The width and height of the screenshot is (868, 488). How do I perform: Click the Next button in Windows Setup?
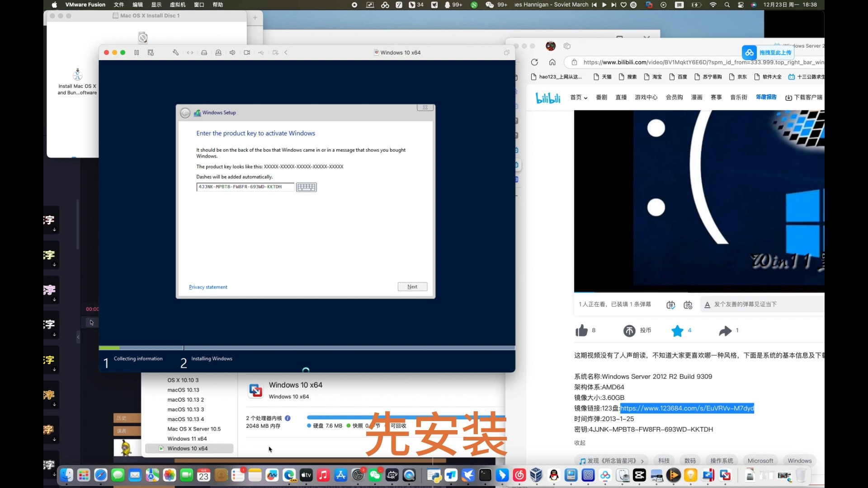[x=412, y=286]
